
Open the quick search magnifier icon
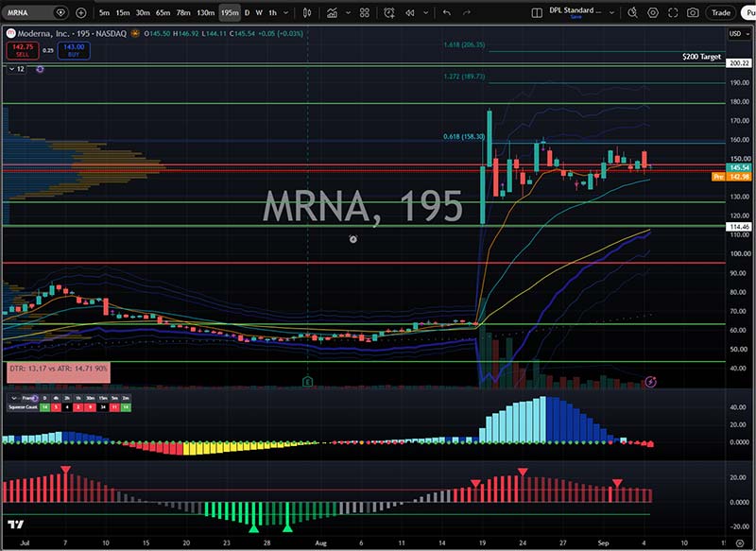tap(632, 13)
